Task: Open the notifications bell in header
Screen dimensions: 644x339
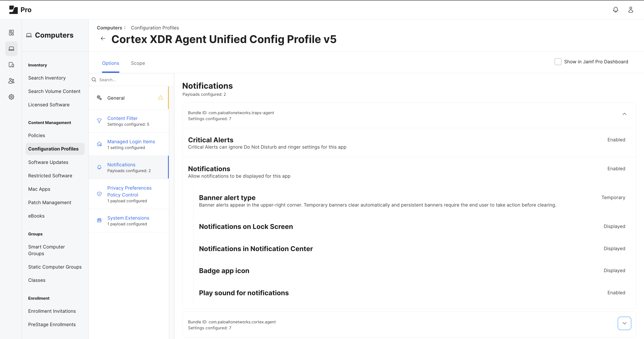Action: 615,10
